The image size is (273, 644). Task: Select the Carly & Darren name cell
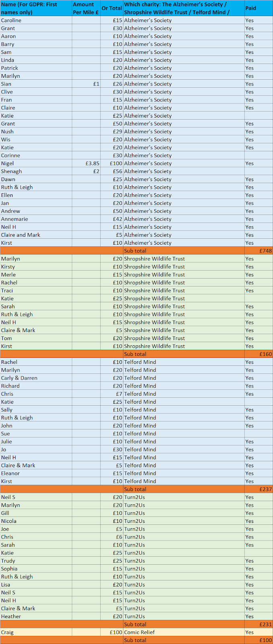point(36,378)
